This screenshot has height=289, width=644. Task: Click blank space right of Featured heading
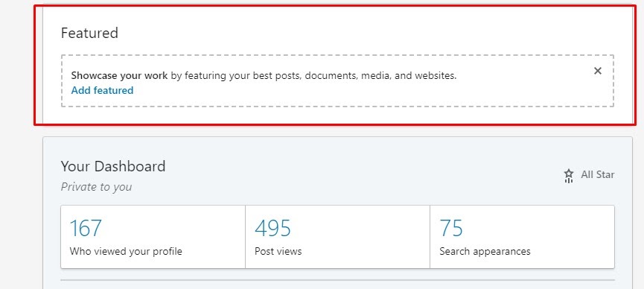point(369,33)
